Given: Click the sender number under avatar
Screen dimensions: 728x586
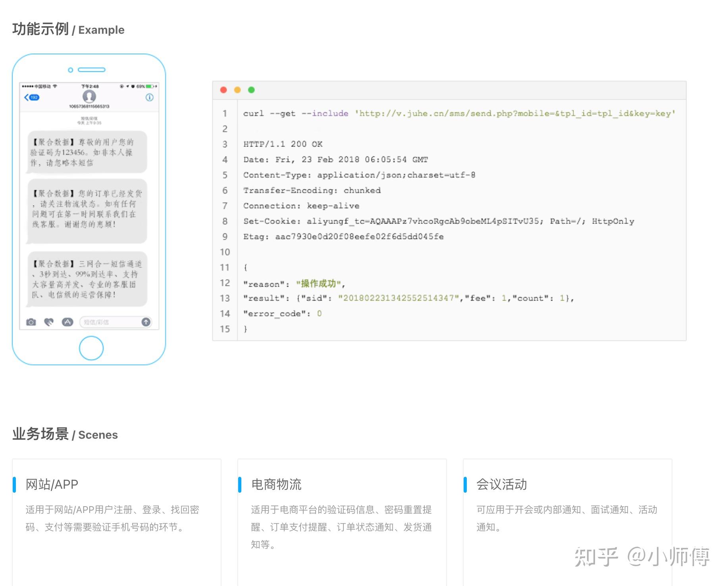Looking at the screenshot, I should pyautogui.click(x=89, y=106).
